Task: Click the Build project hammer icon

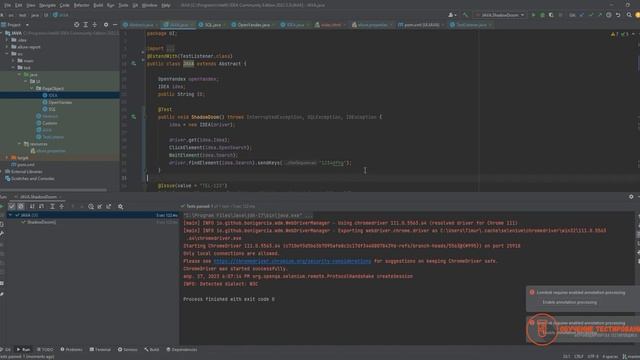Action: point(465,15)
